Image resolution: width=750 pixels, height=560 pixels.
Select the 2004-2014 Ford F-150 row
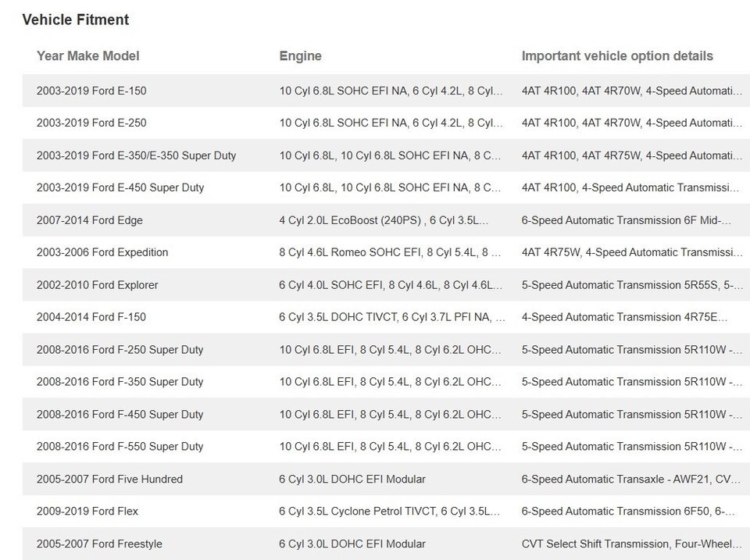point(91,317)
